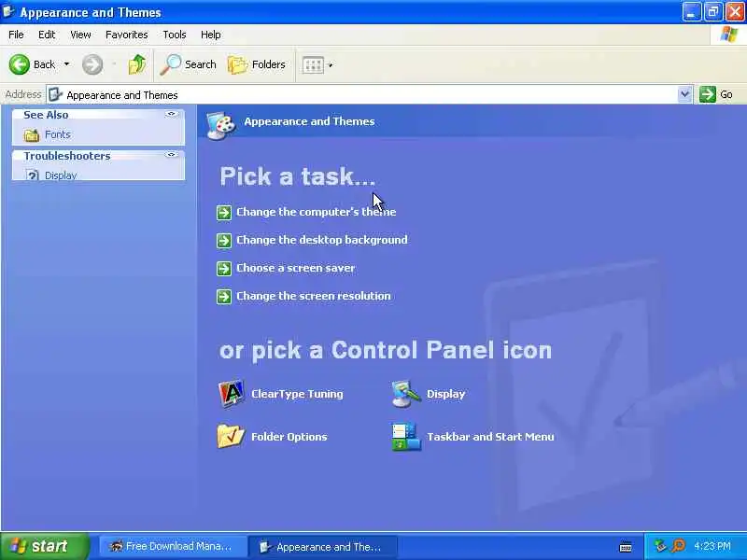Open the File menu

[x=16, y=35]
